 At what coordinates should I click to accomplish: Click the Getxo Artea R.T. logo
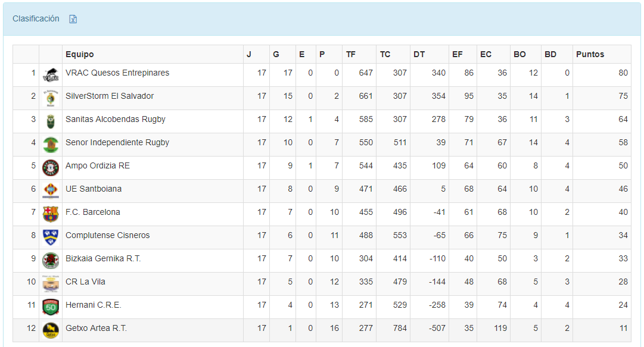(51, 330)
